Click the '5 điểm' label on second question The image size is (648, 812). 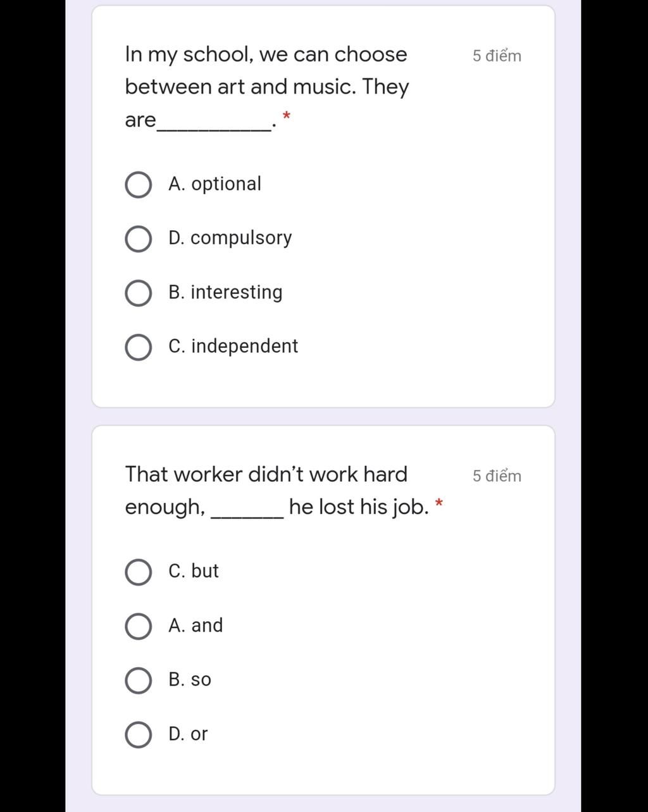coord(497,476)
